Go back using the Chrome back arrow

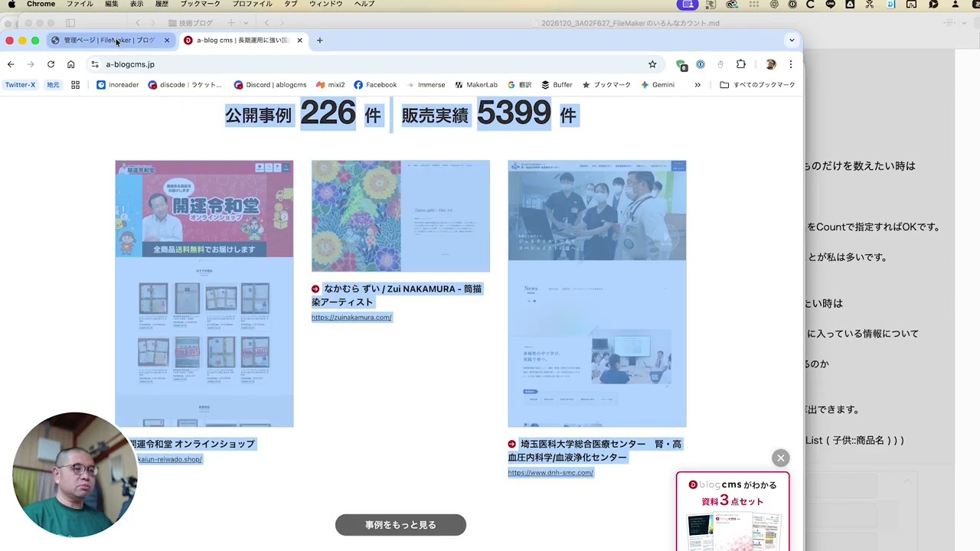point(11,64)
